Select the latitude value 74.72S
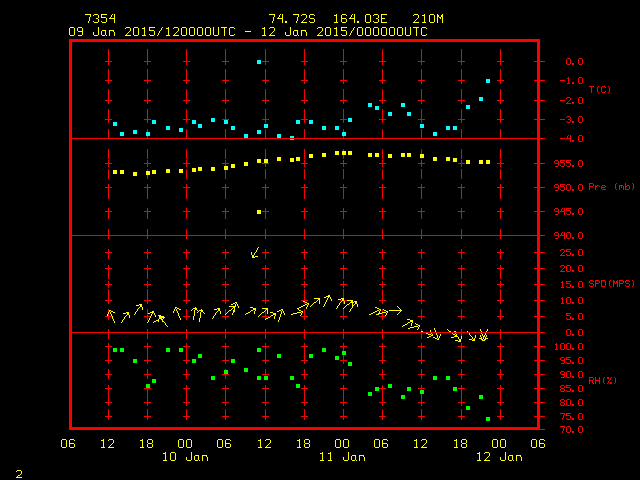Viewport: 640px width, 480px height. 292,19
